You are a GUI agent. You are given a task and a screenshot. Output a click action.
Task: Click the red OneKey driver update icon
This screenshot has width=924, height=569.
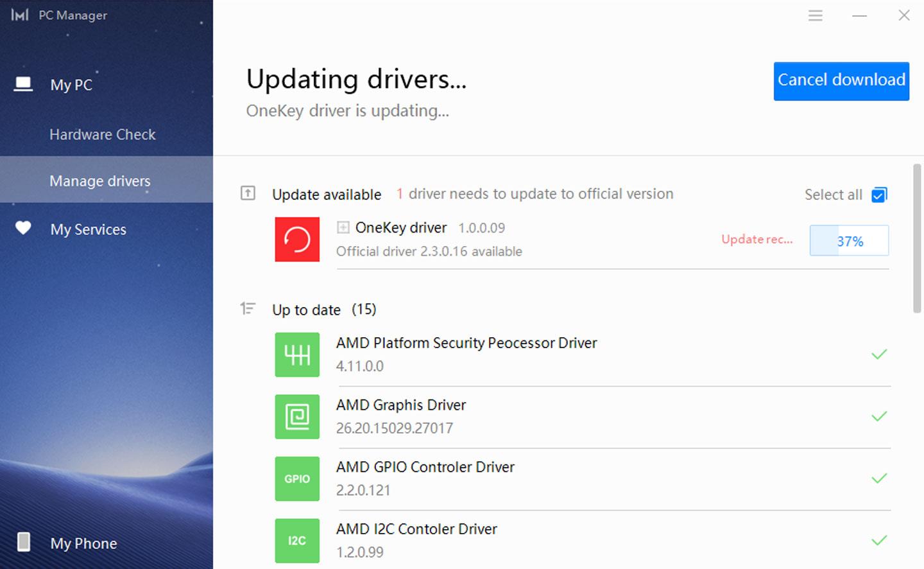[296, 240]
